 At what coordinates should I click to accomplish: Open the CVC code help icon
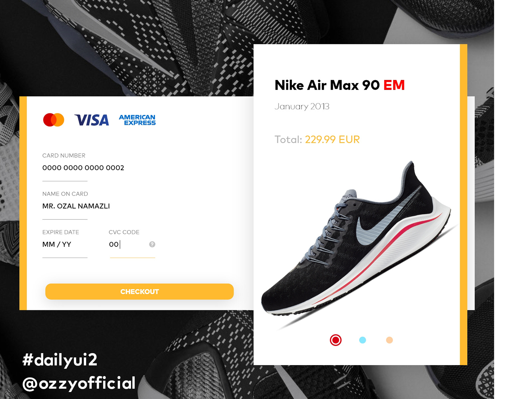coord(152,244)
